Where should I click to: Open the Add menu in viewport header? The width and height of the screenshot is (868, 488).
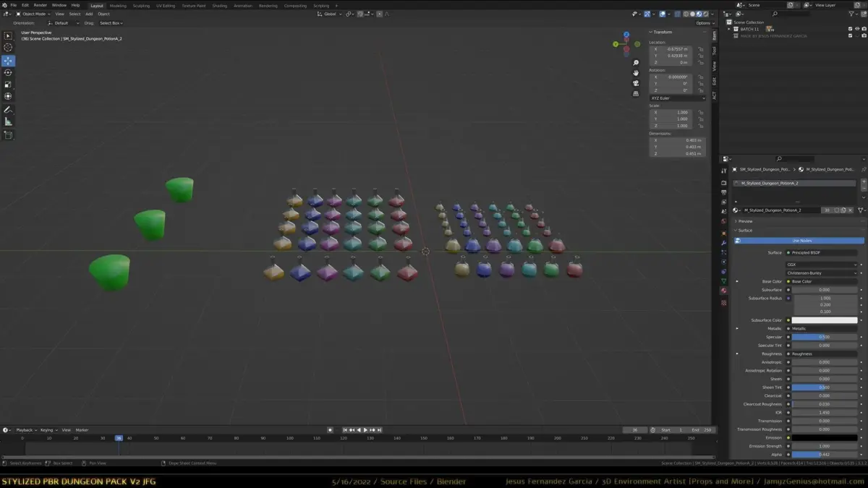pyautogui.click(x=89, y=14)
